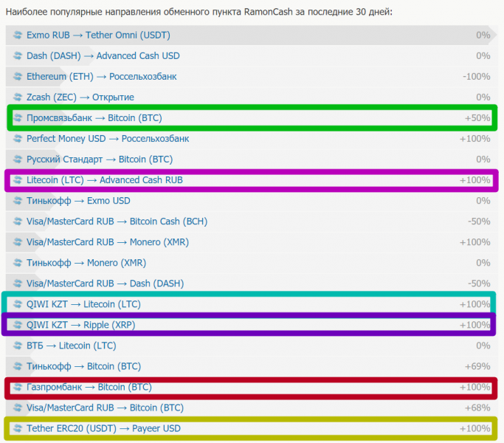This screenshot has width=504, height=443.
Task: Click 0% value in Zcash (ZEC) row
Action: [x=483, y=97]
